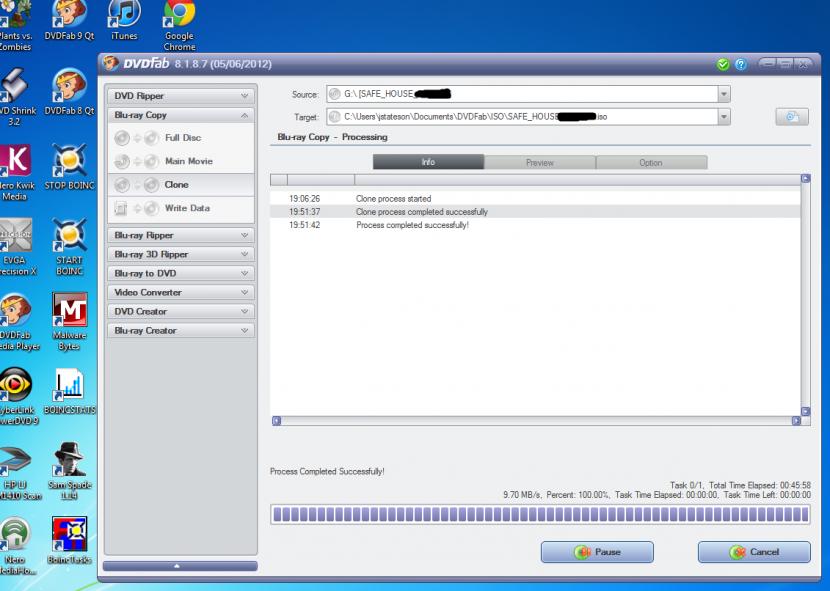Expand the Video Converter section

pos(181,292)
